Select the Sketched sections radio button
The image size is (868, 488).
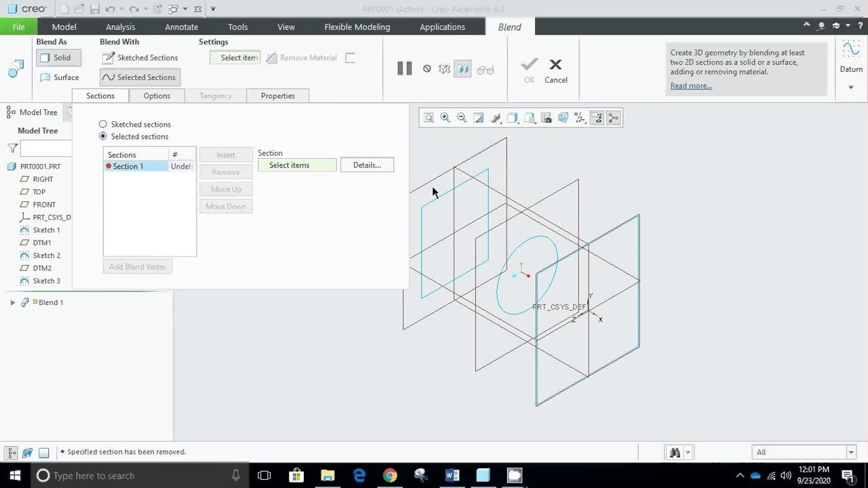103,124
